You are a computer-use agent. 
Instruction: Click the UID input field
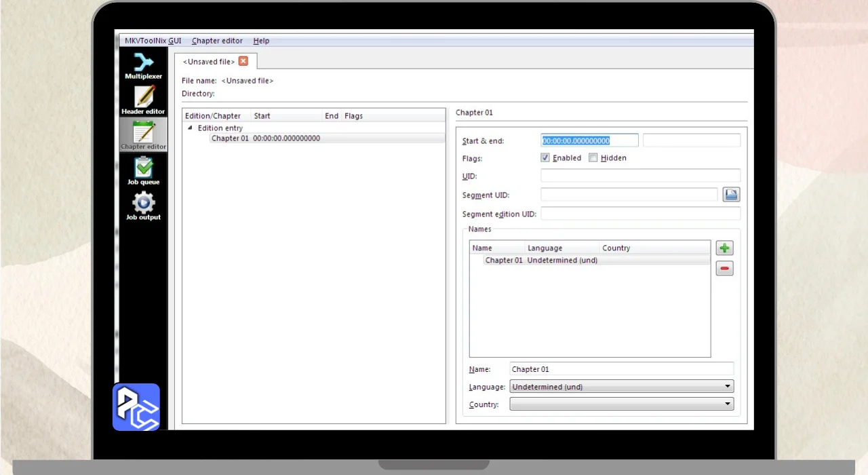(640, 176)
